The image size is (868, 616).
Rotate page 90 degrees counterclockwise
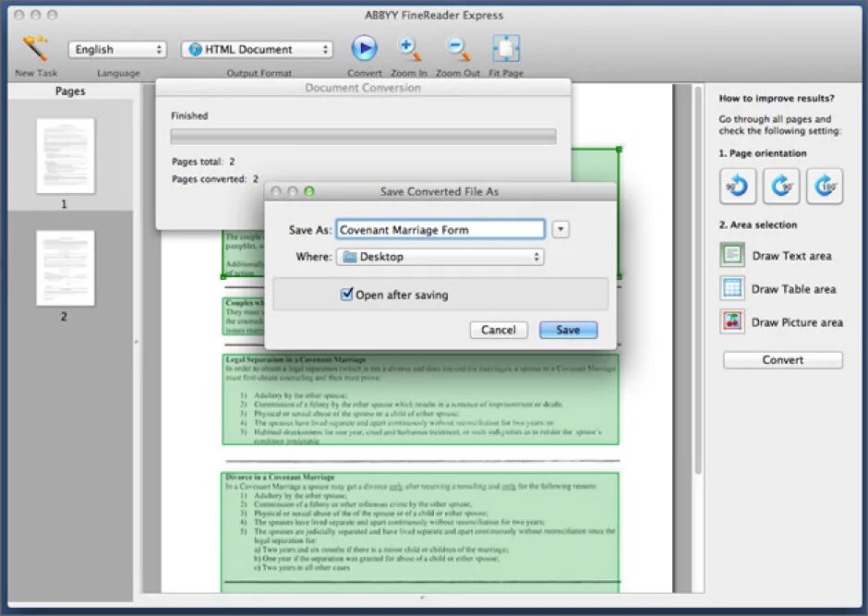(x=738, y=187)
